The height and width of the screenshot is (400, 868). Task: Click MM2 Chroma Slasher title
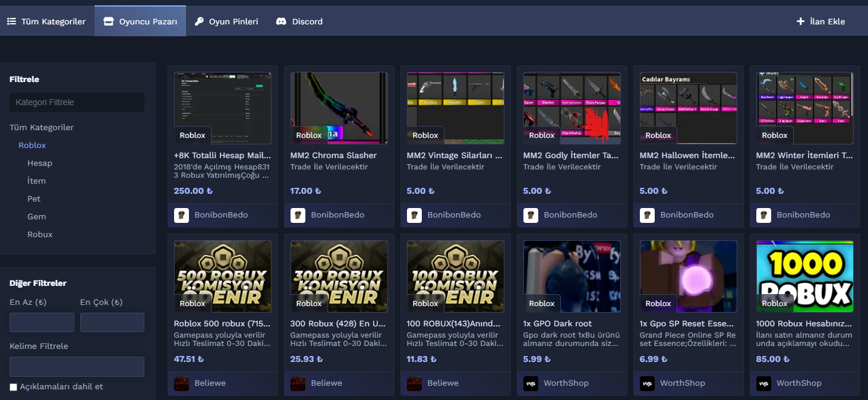point(333,155)
